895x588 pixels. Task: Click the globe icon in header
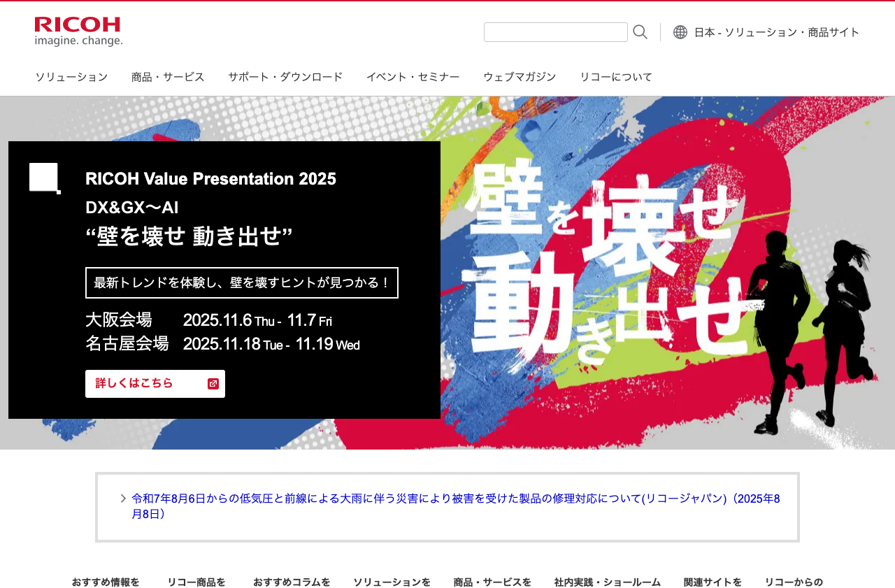pos(680,32)
